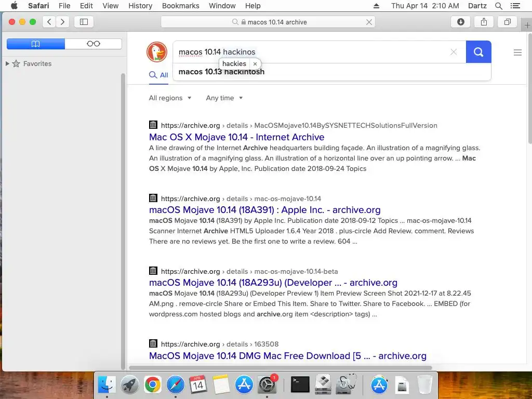The image size is (532, 399).
Task: Open the Apple menu
Action: [14, 6]
